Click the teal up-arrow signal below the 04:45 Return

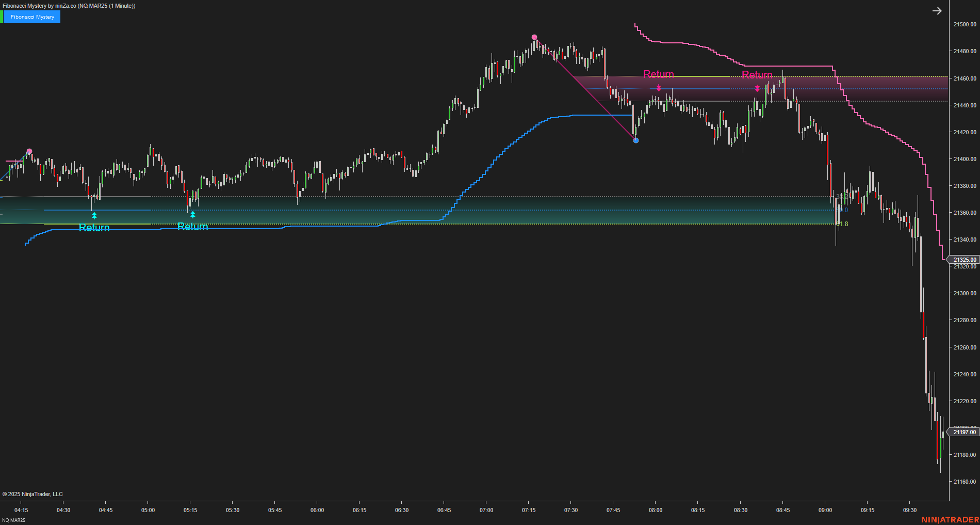(x=94, y=216)
